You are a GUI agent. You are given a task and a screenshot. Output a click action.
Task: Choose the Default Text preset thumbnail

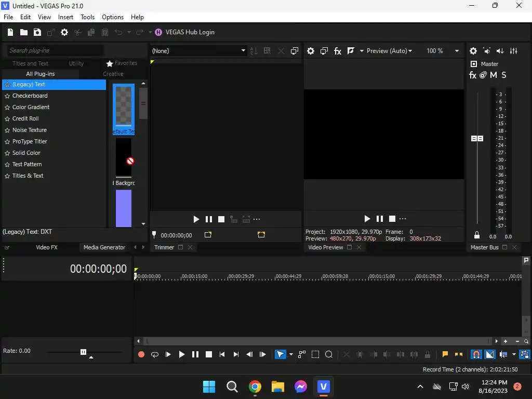click(124, 109)
